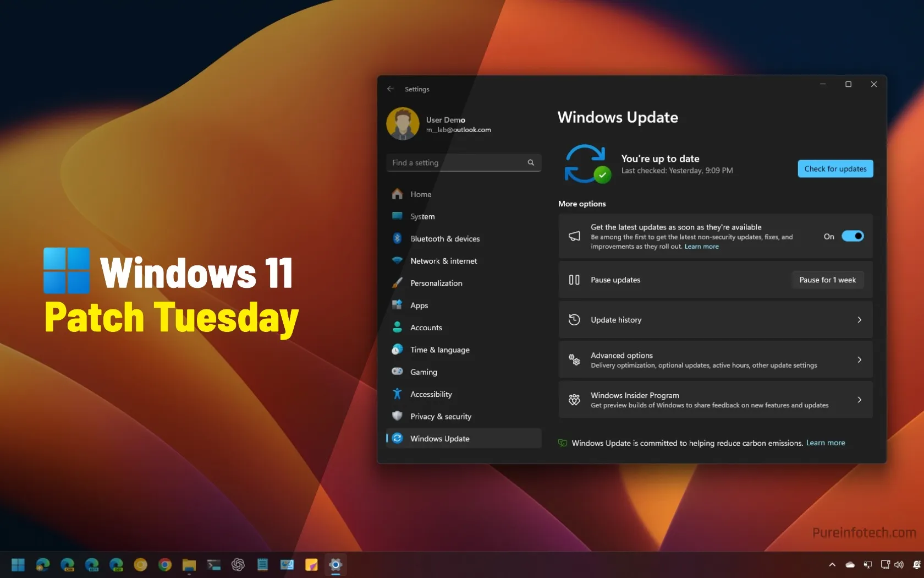Expand Windows Insider Program chevron
924x578 pixels.
(x=859, y=400)
